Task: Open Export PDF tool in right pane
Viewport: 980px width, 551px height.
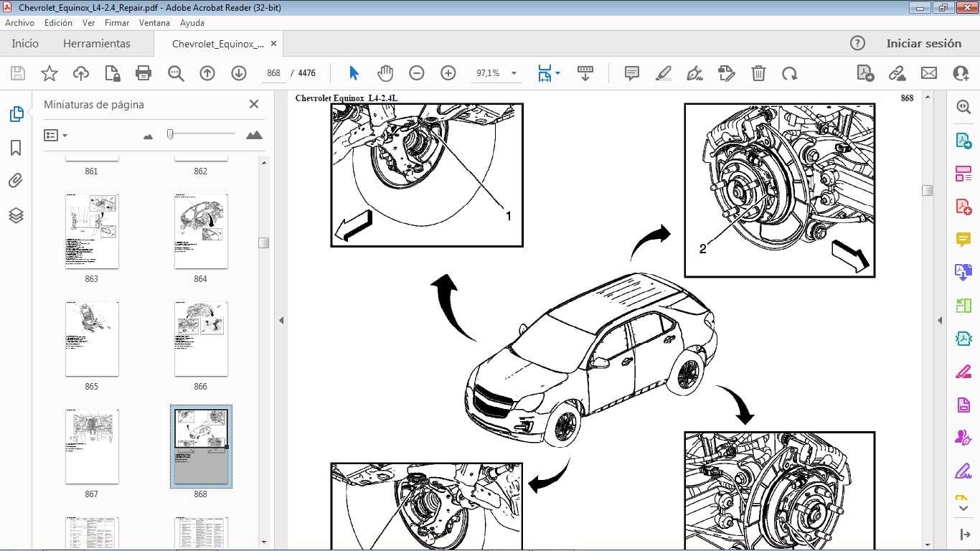Action: tap(963, 140)
